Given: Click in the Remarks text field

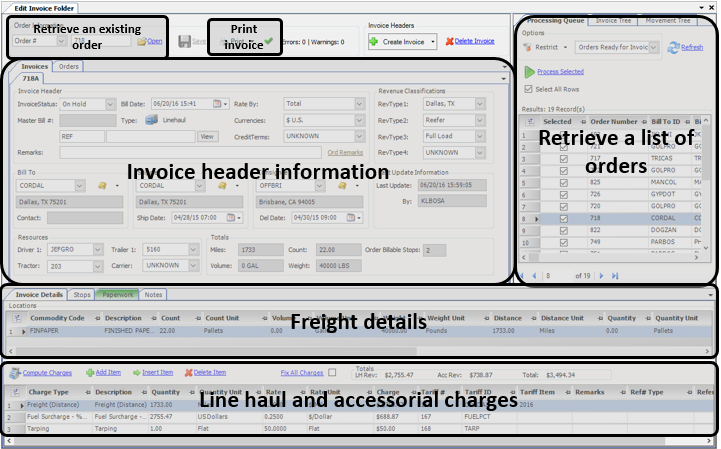Looking at the screenshot, I should click(190, 153).
